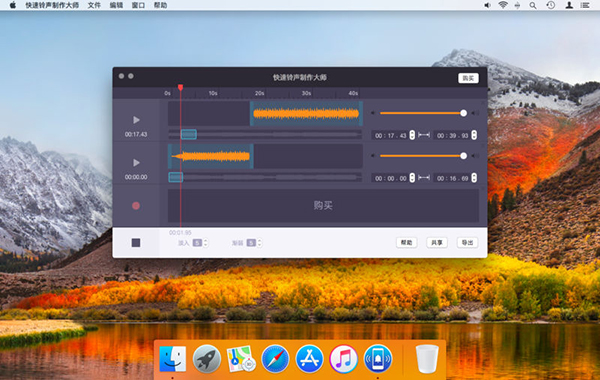
Task: Click the fade-in duration stepper
Action: (205, 243)
